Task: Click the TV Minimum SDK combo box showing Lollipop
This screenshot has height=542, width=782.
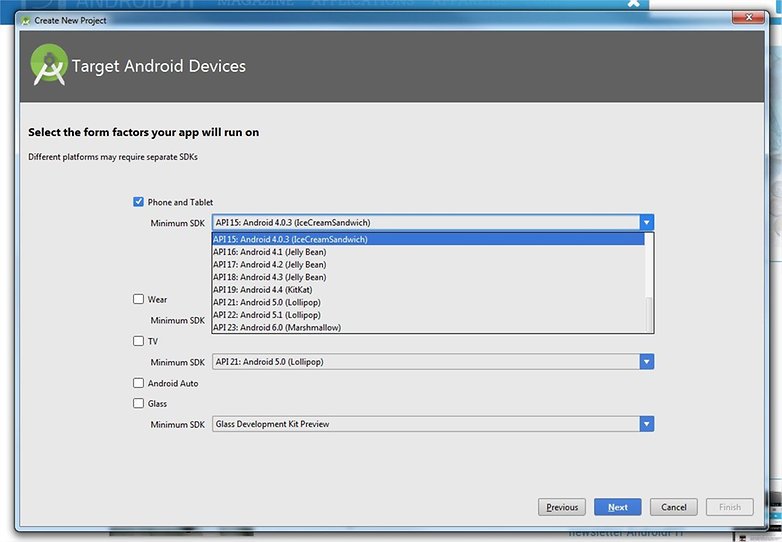Action: click(433, 361)
